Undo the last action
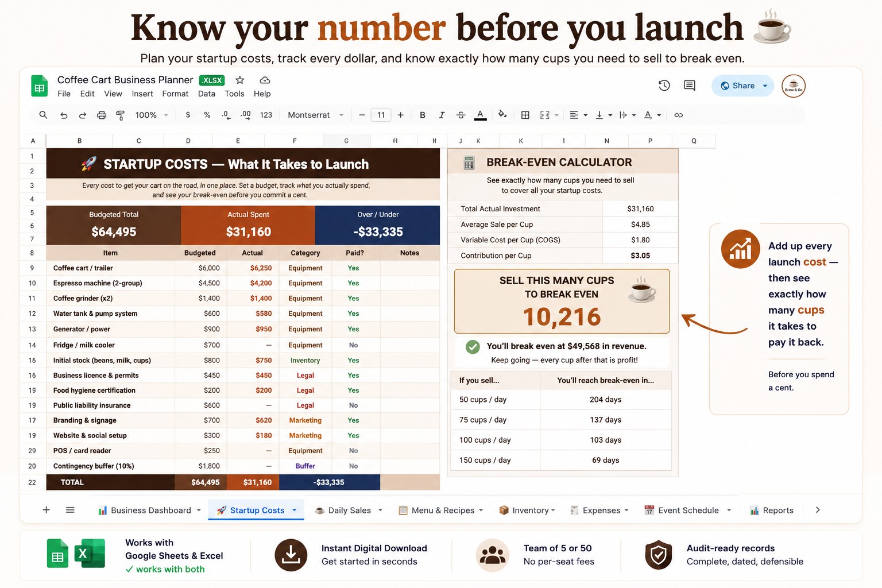Image resolution: width=882 pixels, height=588 pixels. [64, 115]
